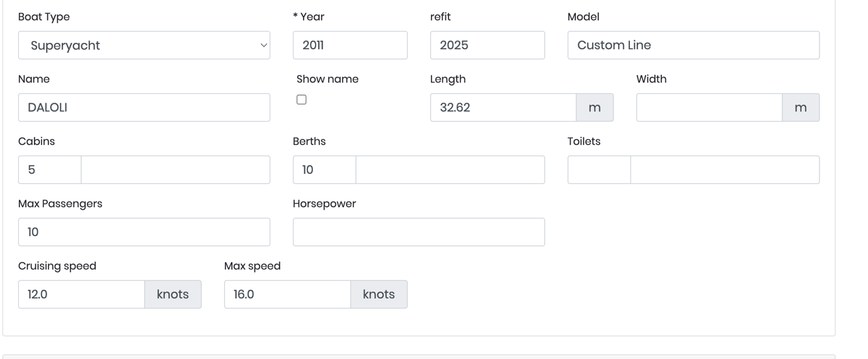Click the Max Passengers input
Screen dimensions: 868x359
[x=144, y=232]
